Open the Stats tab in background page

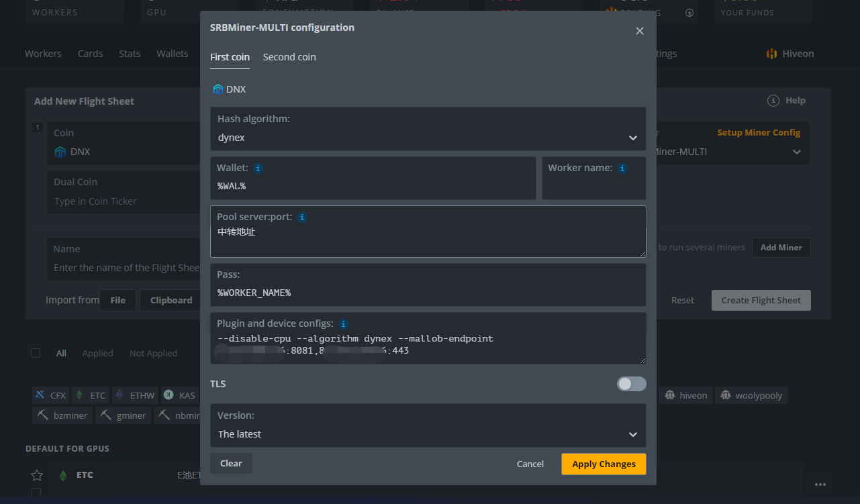[130, 54]
